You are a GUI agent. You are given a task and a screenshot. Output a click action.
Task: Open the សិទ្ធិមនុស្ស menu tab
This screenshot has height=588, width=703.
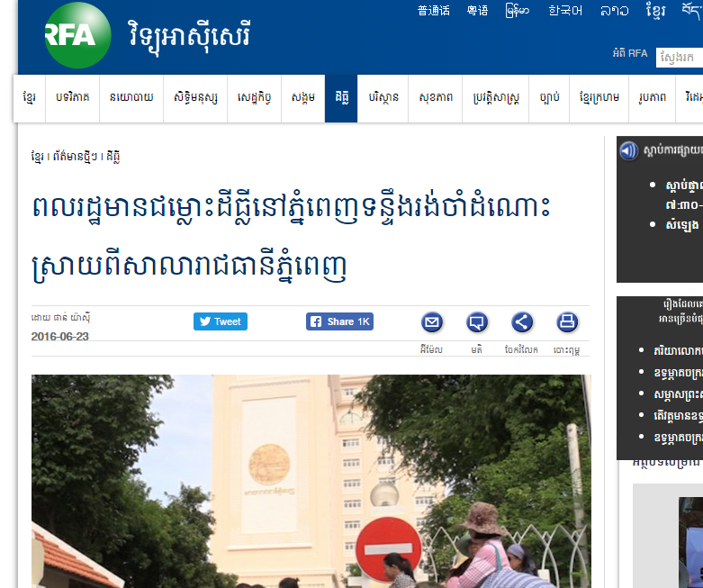[x=195, y=98]
